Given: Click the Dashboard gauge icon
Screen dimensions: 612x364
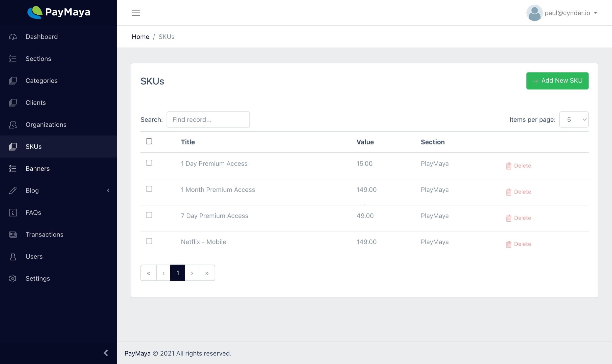Looking at the screenshot, I should [x=13, y=37].
